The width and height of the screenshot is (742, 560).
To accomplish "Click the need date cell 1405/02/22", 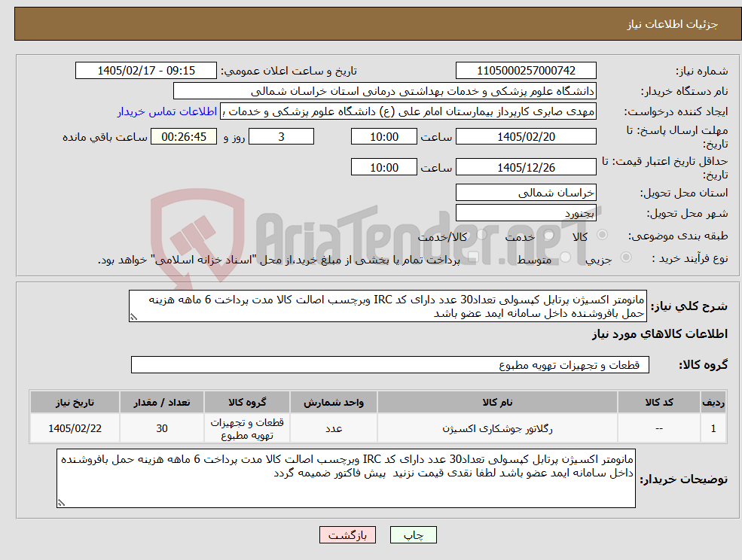I will click(x=75, y=428).
